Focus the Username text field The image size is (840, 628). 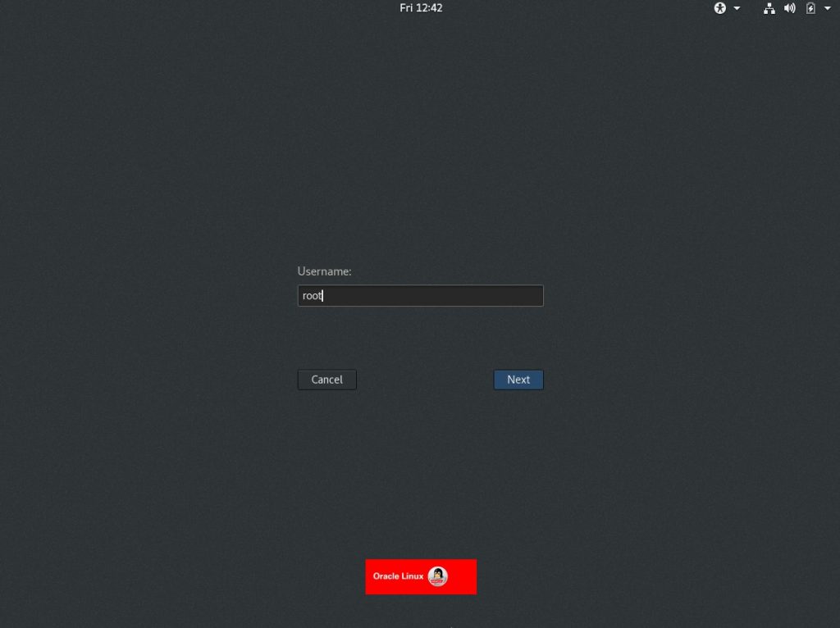click(421, 295)
